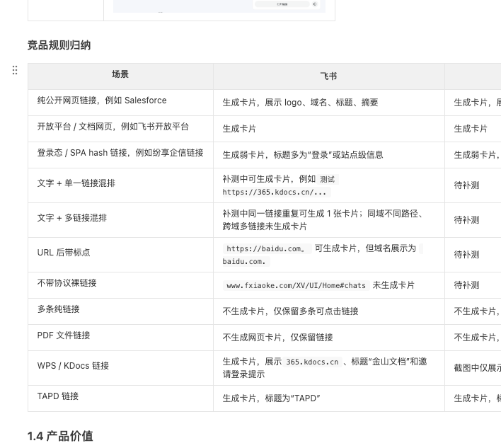501x448 pixels.
Task: Click the code snippet https://365.kdocs.cn/...
Action: [277, 192]
